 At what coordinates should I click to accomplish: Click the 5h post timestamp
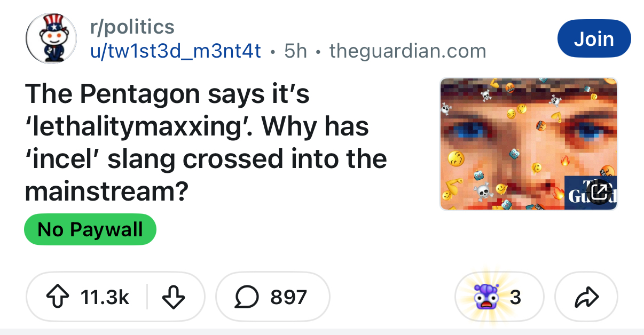pyautogui.click(x=295, y=51)
